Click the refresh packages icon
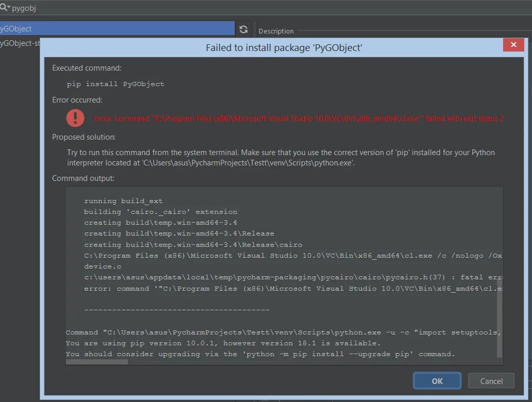This screenshot has width=532, height=402. tap(243, 29)
